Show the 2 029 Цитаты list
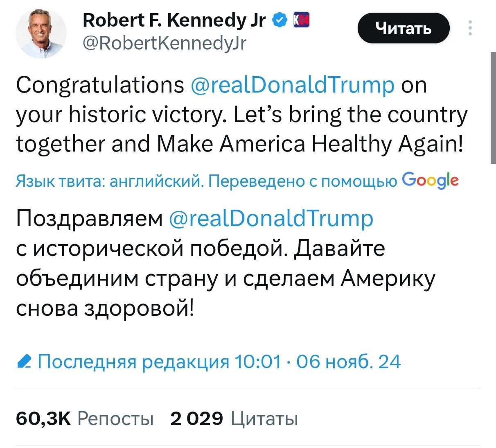Viewport: 496px width, 448px height. [x=234, y=419]
